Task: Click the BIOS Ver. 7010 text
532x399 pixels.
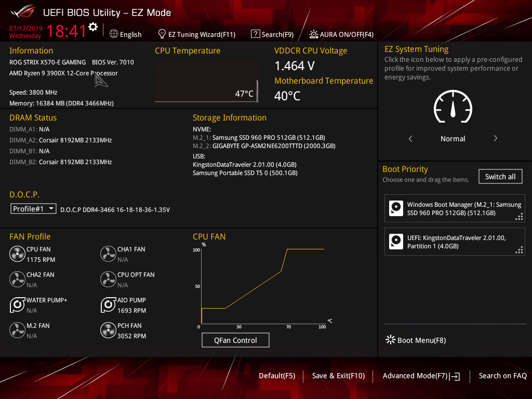Action: tap(113, 62)
